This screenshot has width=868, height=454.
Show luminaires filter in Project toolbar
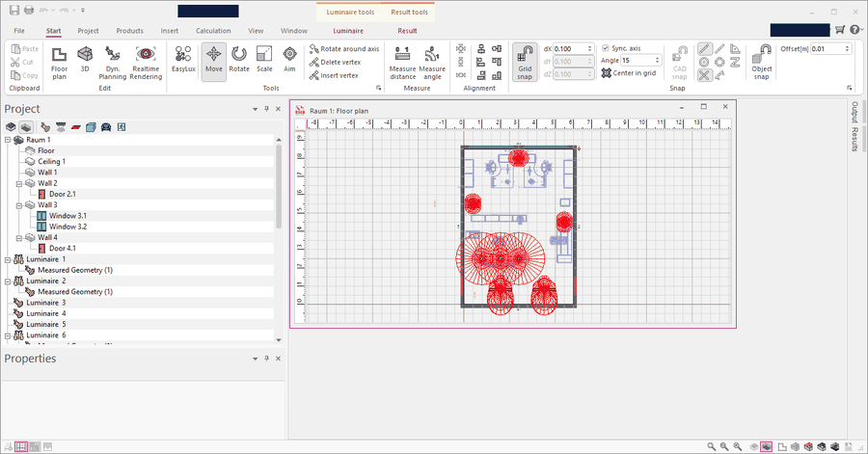[x=45, y=127]
